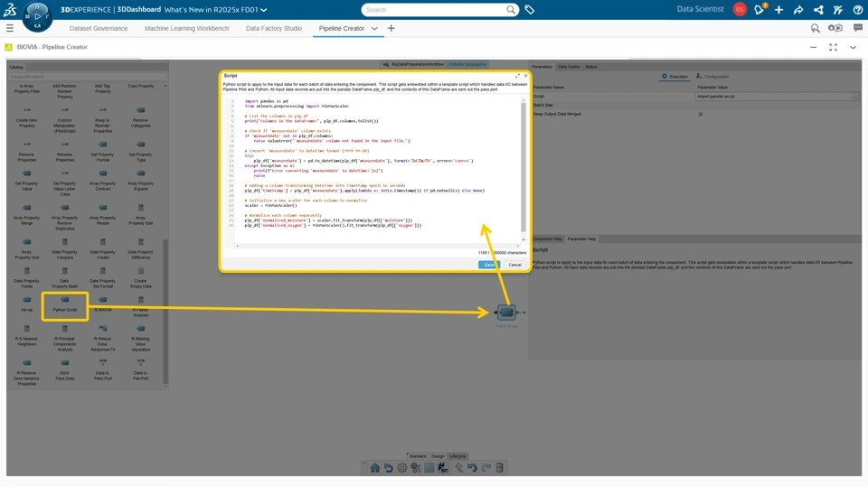This screenshot has height=487, width=868.
Task: Switch to Data Factory Studio tab
Action: (x=273, y=28)
